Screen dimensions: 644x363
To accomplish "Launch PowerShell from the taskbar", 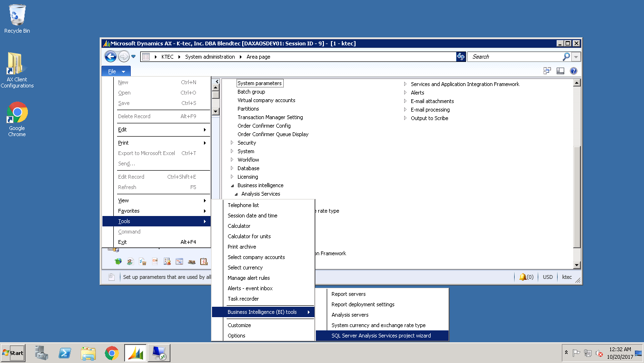I will [x=65, y=353].
